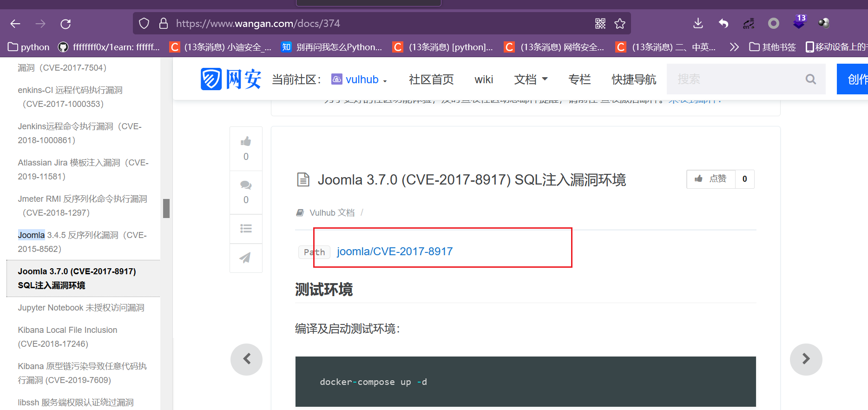This screenshot has width=868, height=410.
Task: Click the browser back arrow
Action: (x=15, y=24)
